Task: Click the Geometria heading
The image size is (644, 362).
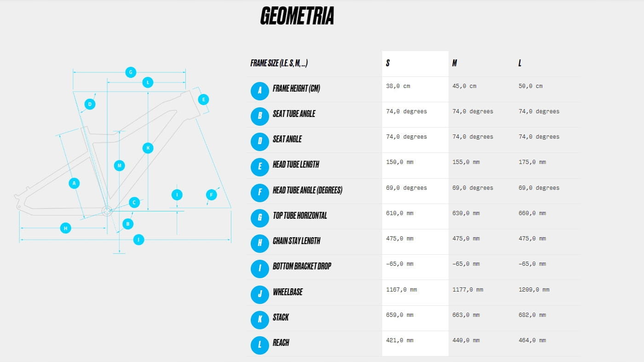Action: (297, 16)
